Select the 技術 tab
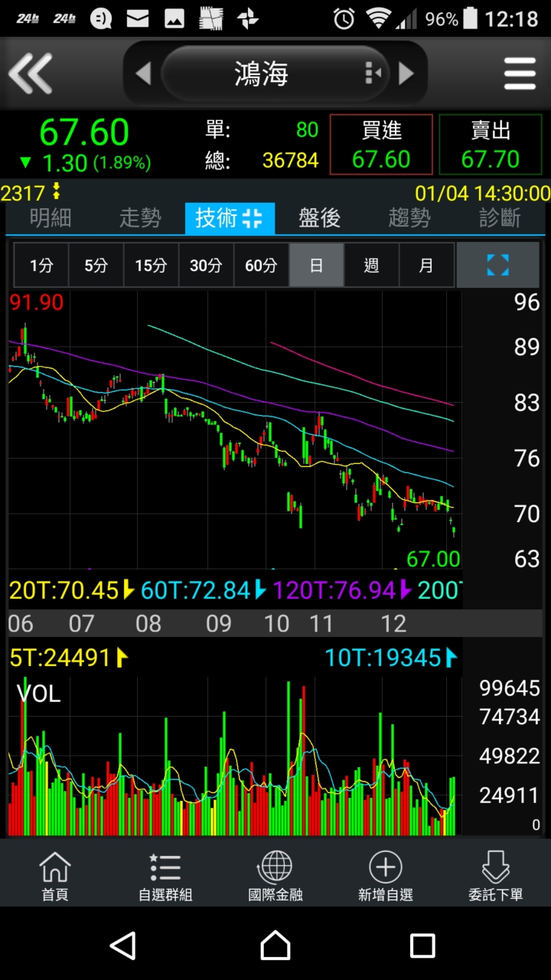The height and width of the screenshot is (980, 551). click(230, 218)
